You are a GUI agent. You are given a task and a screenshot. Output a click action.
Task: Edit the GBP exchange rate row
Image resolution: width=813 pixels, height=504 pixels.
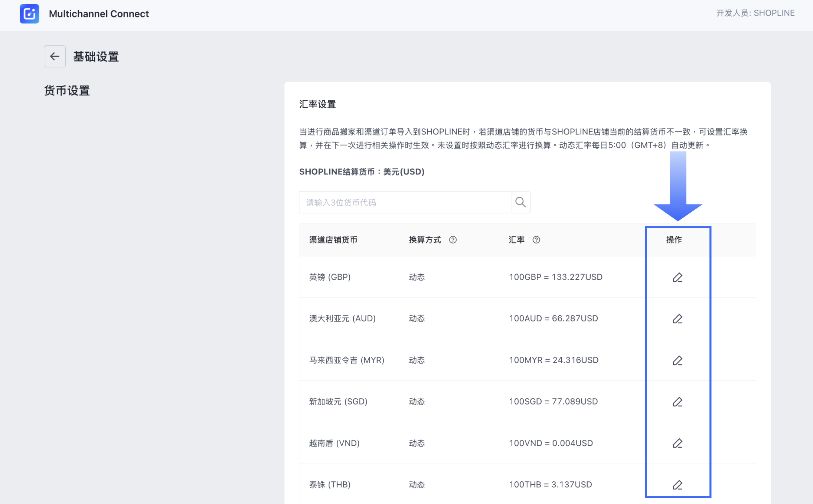click(677, 277)
